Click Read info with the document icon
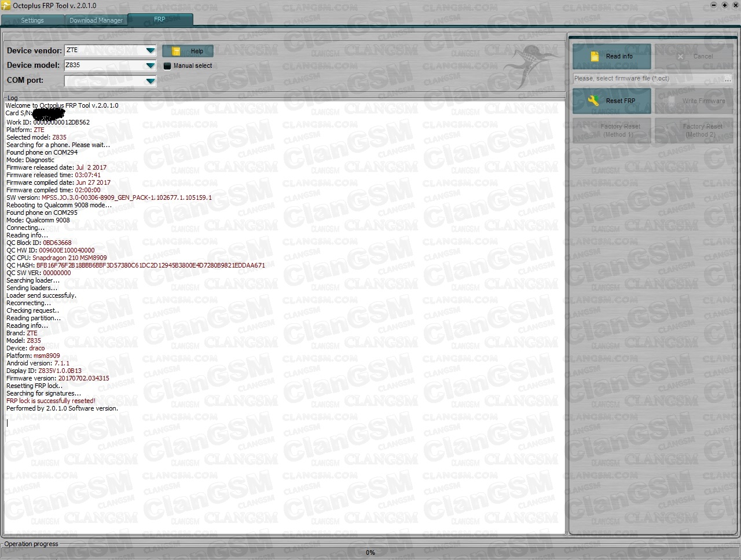741x560 pixels. [x=612, y=56]
